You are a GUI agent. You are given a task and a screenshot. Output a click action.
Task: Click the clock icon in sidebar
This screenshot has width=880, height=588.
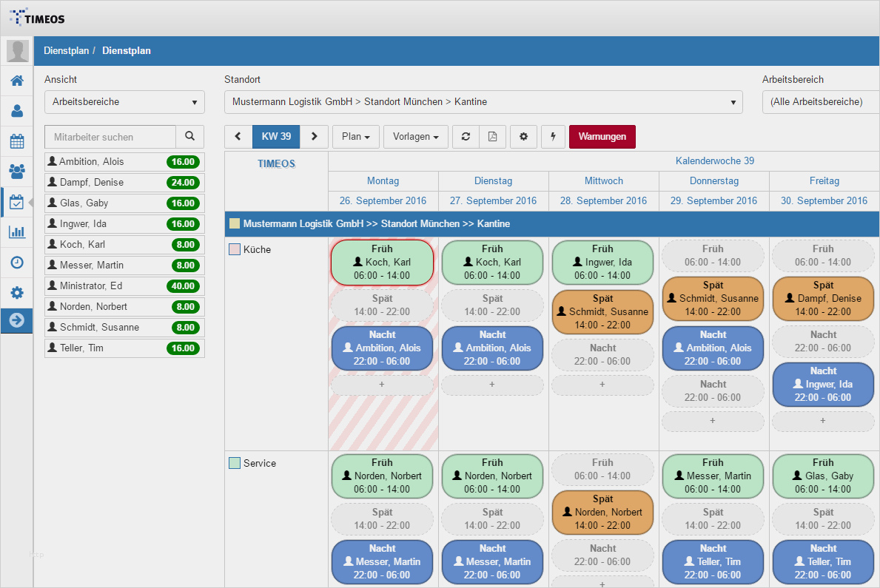click(16, 262)
